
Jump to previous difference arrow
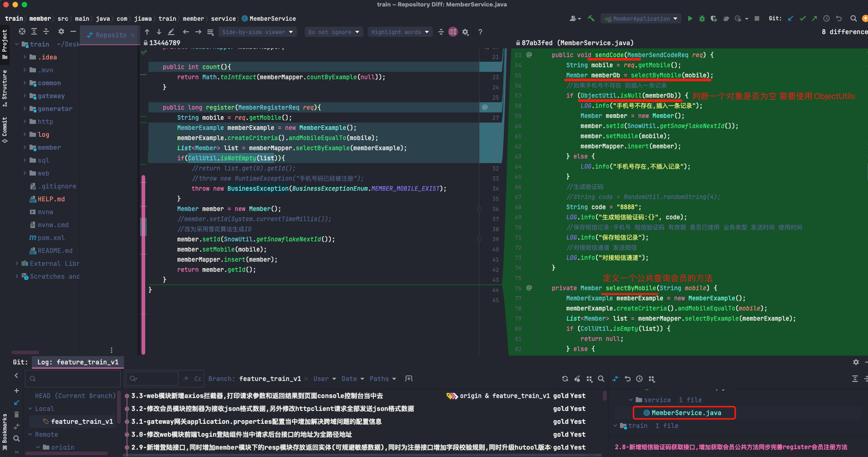[x=147, y=32]
